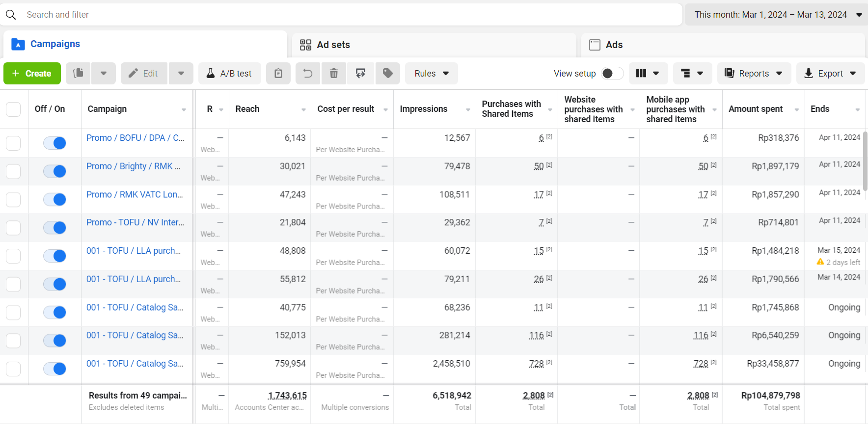
Task: Turn off Promo / Brighty / RMK campaign
Action: coord(54,171)
